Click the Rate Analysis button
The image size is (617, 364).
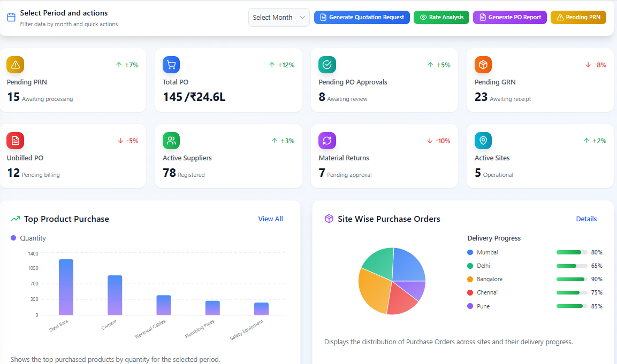coord(441,17)
